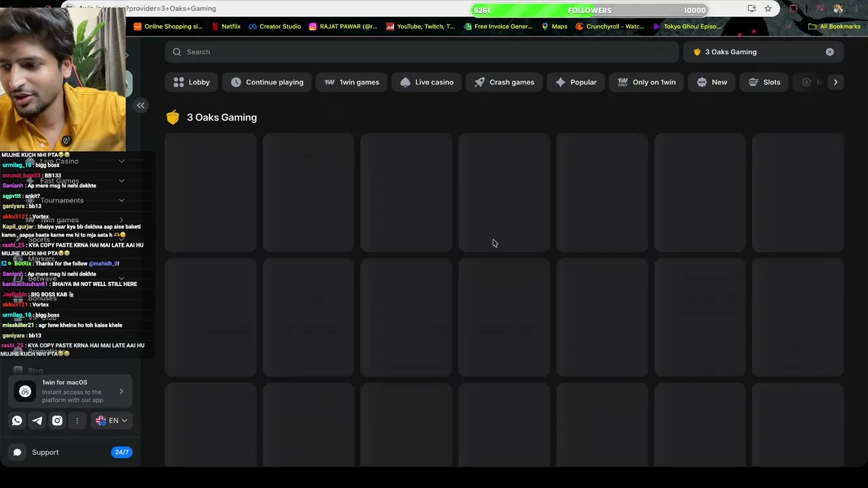Open RAJAT PAWAR Instagram bookmark
Screen dimensions: 868x488
point(343,26)
